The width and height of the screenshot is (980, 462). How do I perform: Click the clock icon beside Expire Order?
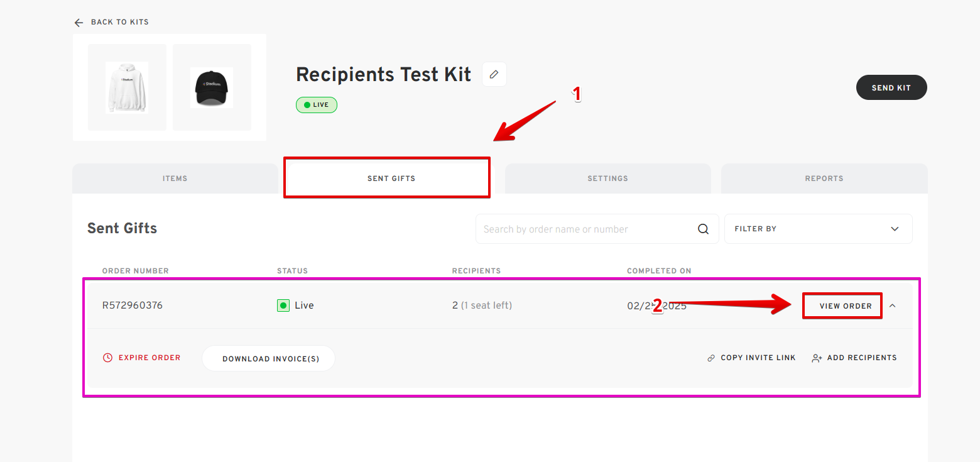[107, 358]
